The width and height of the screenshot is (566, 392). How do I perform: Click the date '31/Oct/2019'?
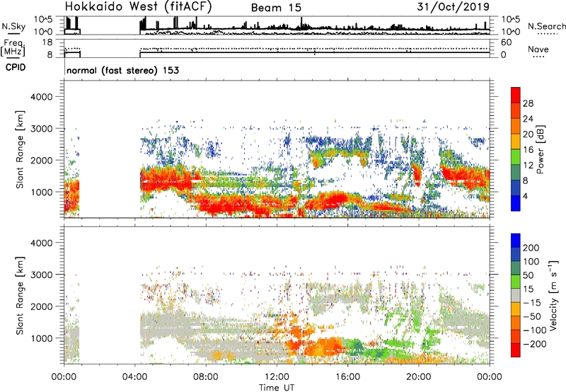pyautogui.click(x=454, y=7)
